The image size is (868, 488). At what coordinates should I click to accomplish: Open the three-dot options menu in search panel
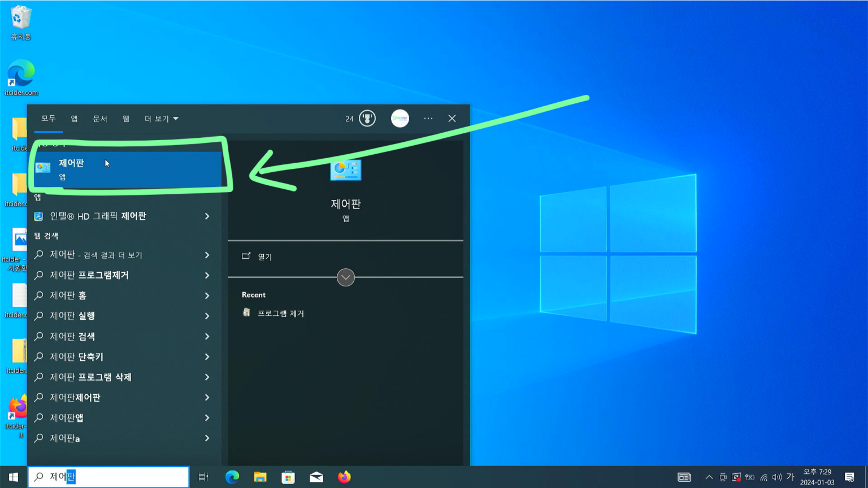click(x=428, y=119)
